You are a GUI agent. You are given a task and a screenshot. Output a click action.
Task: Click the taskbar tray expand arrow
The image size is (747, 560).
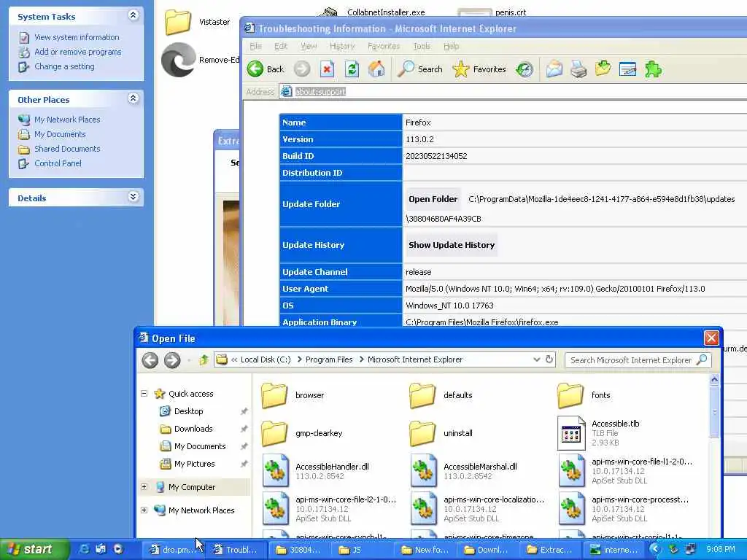coord(654,550)
